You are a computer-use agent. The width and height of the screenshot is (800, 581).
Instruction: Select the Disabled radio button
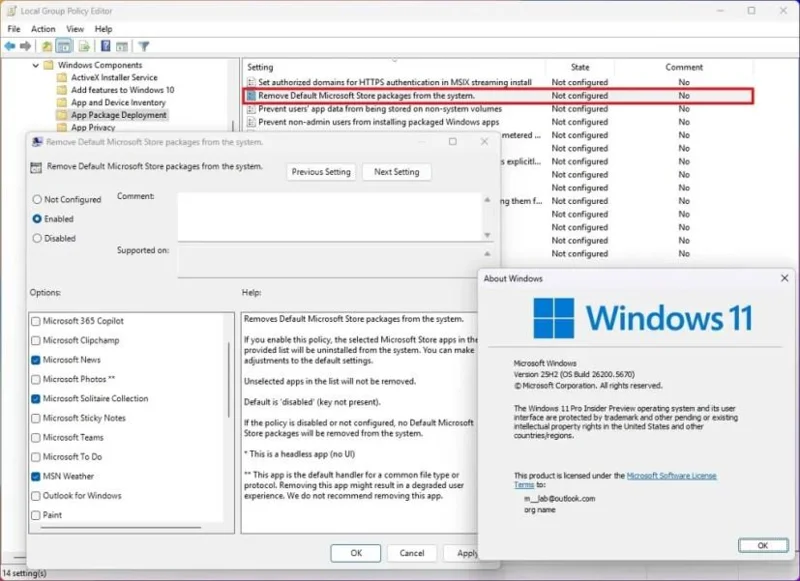[x=37, y=238]
